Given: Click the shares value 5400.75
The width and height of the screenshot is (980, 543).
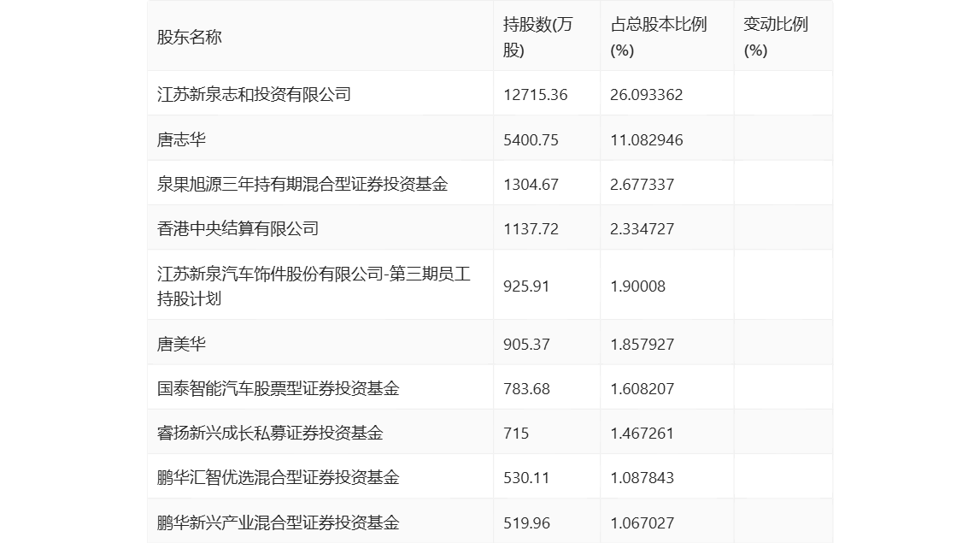Looking at the screenshot, I should pyautogui.click(x=531, y=140).
